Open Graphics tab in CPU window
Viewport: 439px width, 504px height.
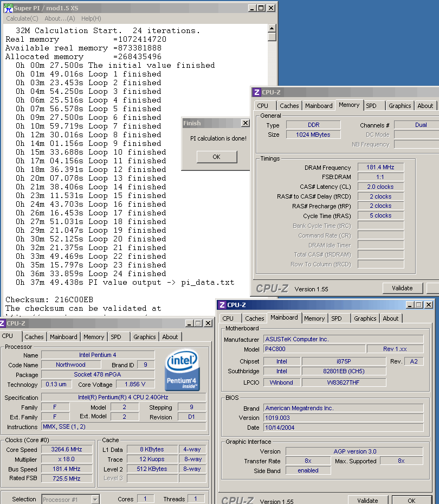click(x=145, y=336)
